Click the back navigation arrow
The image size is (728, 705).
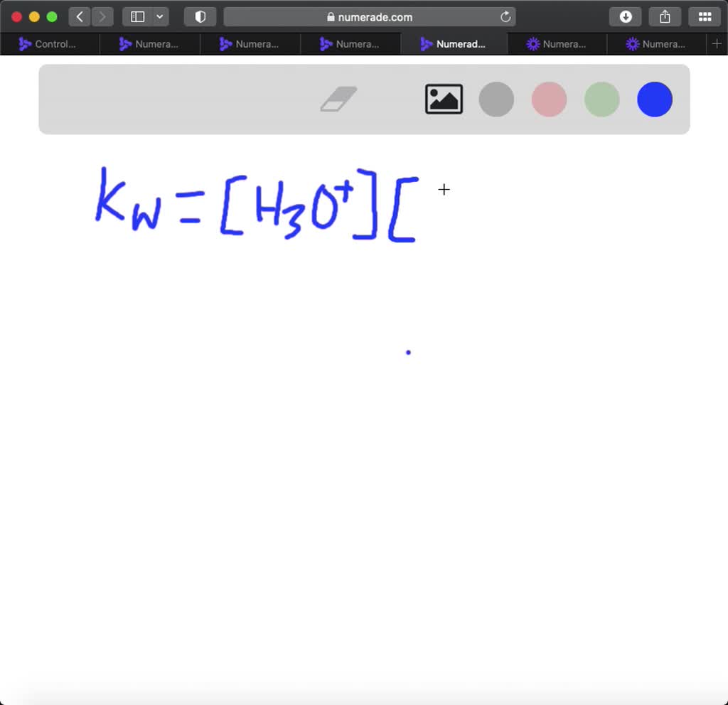80,16
